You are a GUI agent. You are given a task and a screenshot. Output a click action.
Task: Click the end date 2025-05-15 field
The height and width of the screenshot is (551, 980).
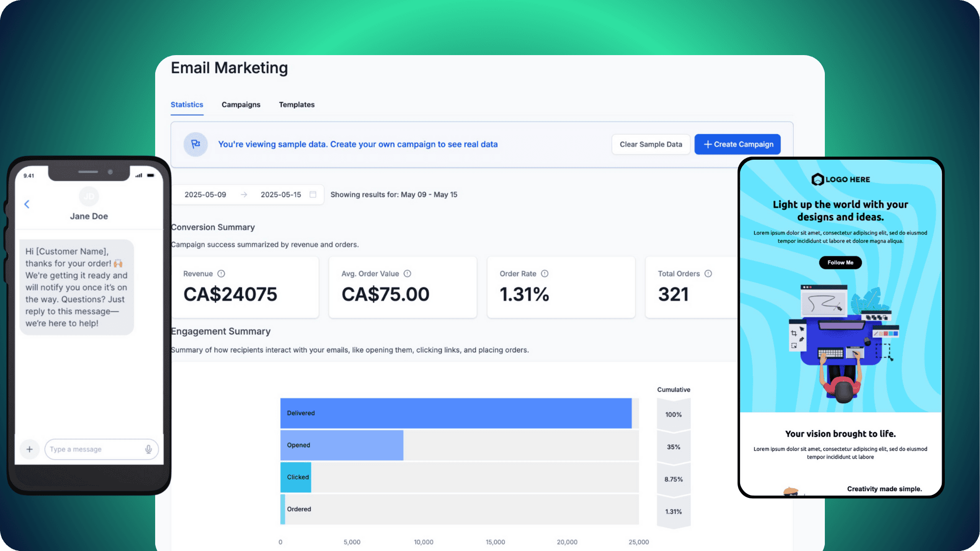[x=281, y=194]
